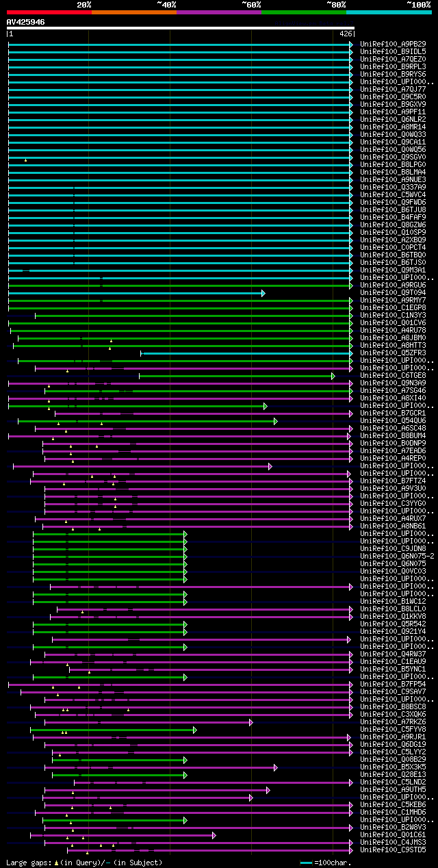Click the orange ~40% legend color bar
Image resolution: width=438 pixels, height=868 pixels.
[x=134, y=12]
